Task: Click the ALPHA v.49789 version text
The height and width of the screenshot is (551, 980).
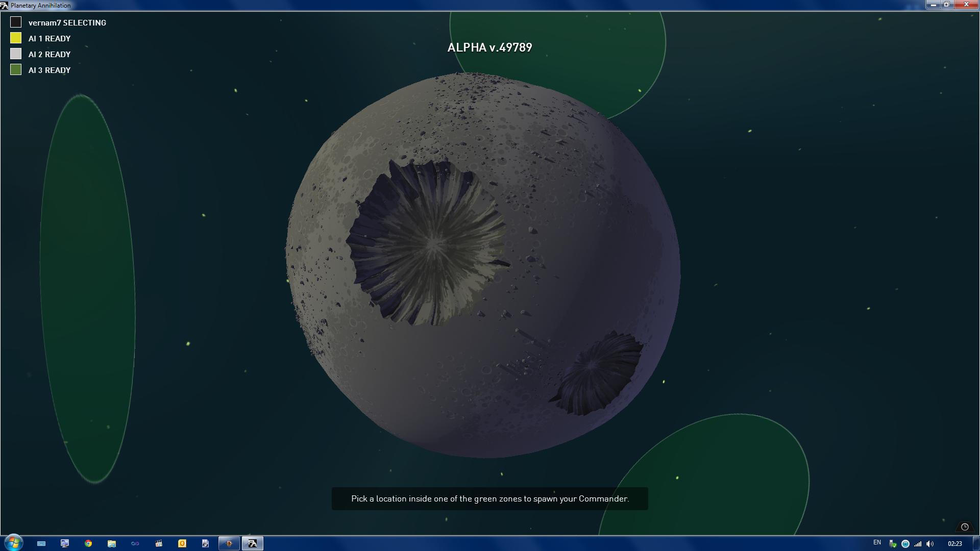Action: point(489,47)
